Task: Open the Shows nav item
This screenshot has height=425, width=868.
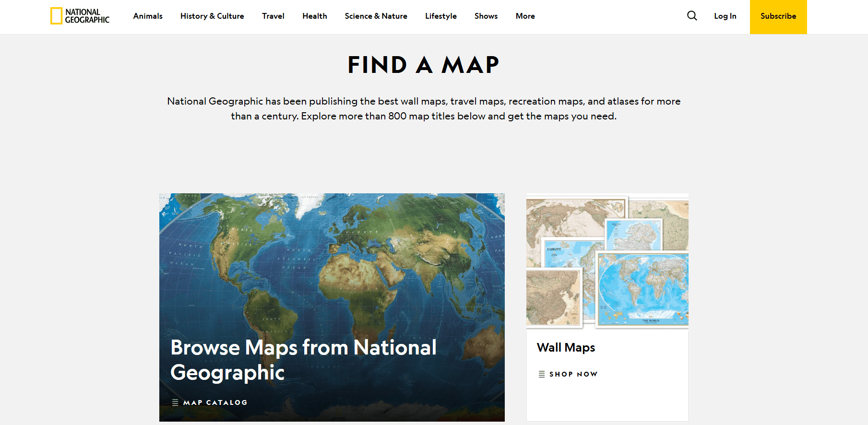Action: click(486, 16)
